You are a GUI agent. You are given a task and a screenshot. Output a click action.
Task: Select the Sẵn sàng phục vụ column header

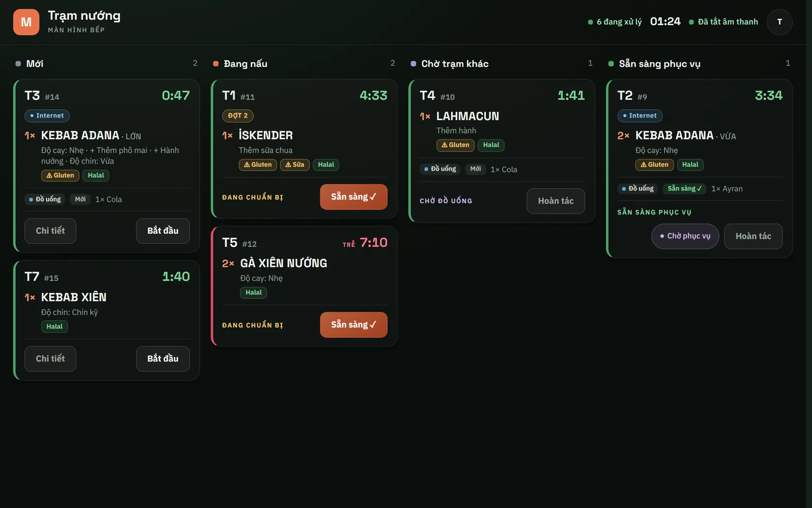tap(654, 63)
